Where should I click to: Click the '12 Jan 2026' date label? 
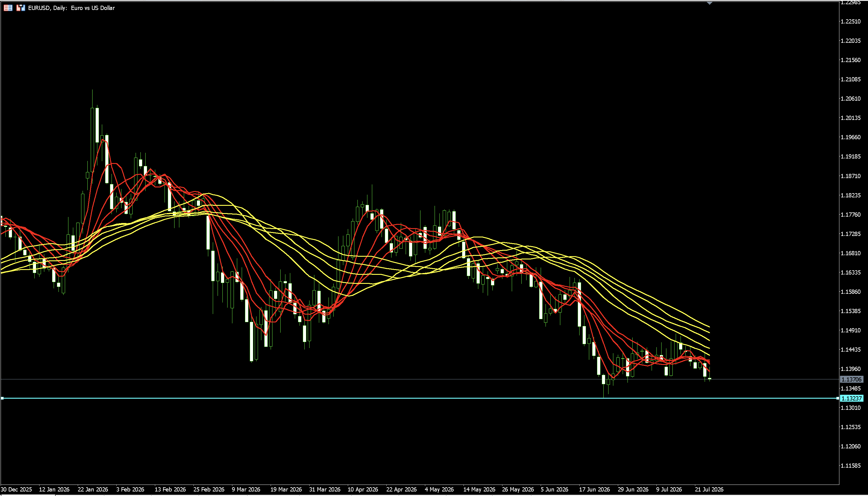(x=54, y=490)
